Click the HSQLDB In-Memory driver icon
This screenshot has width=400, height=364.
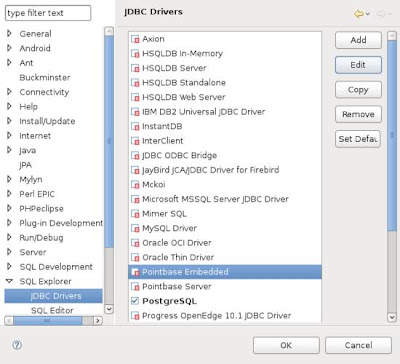click(135, 54)
